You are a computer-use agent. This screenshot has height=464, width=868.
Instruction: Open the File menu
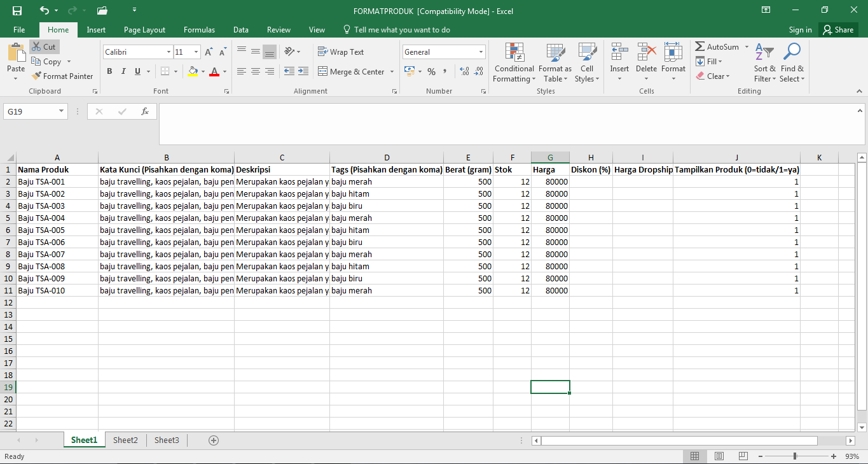(x=19, y=30)
